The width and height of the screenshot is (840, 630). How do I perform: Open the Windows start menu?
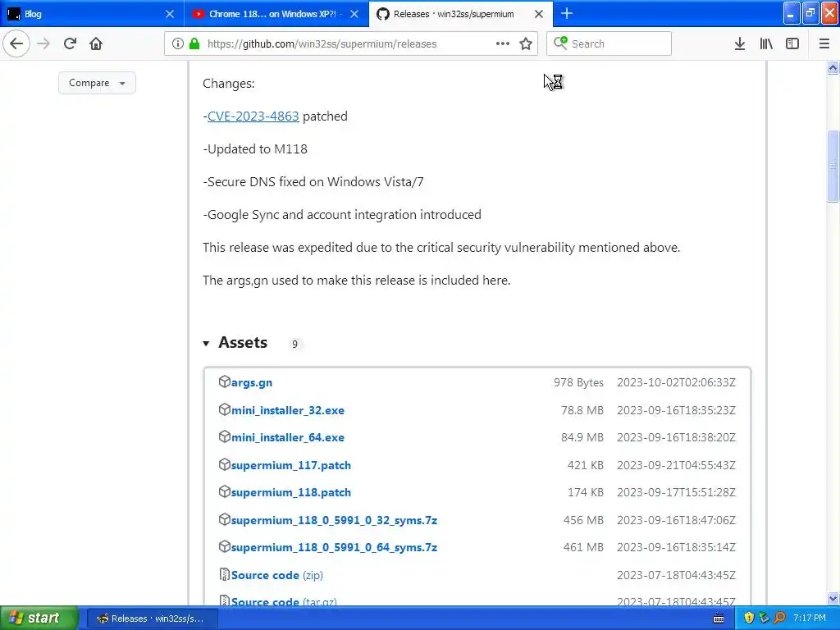(x=39, y=618)
